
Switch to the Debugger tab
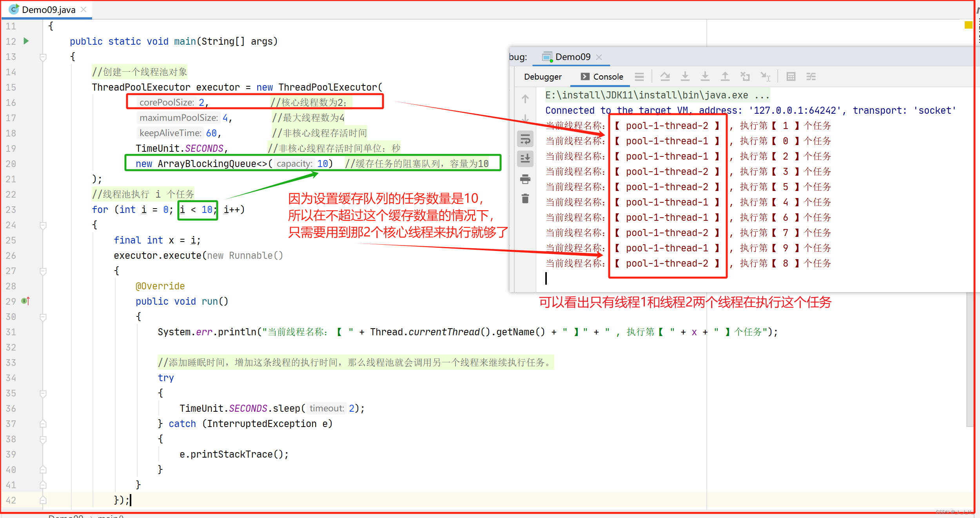543,77
